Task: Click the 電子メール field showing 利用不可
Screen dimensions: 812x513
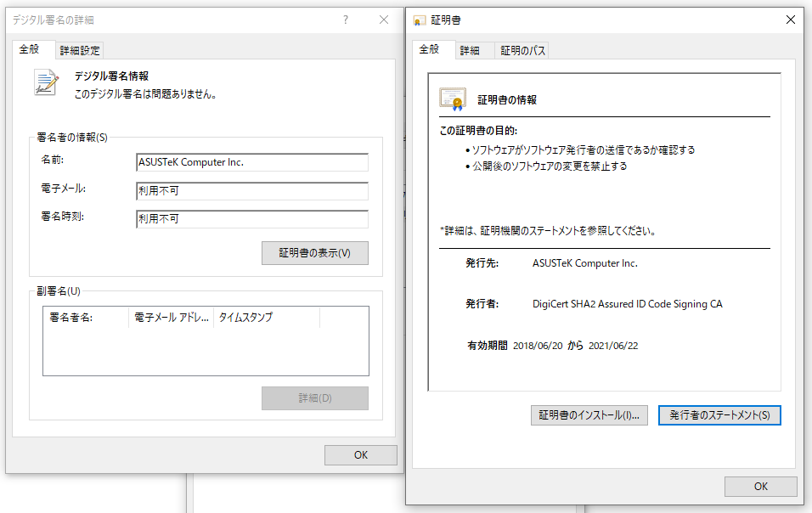Action: (x=252, y=191)
